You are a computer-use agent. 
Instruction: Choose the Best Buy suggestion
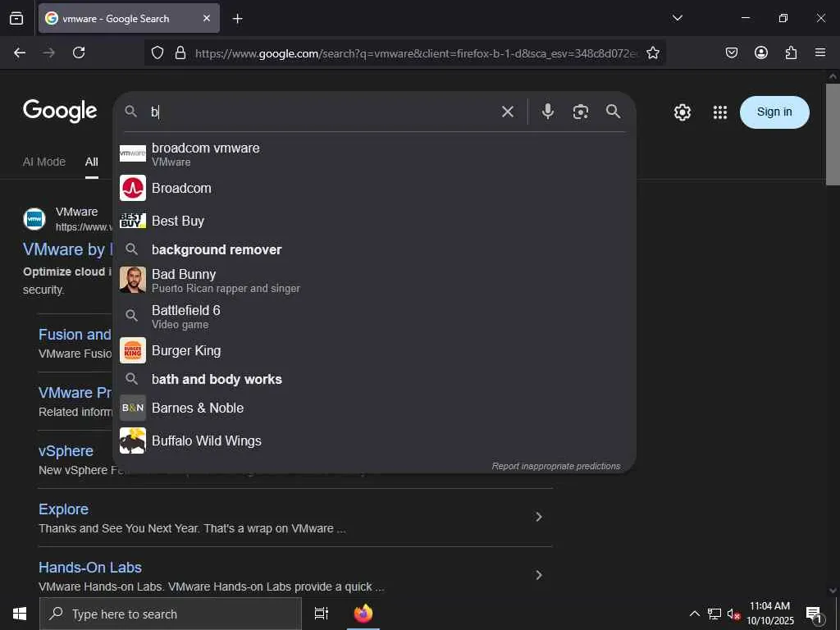(374, 221)
